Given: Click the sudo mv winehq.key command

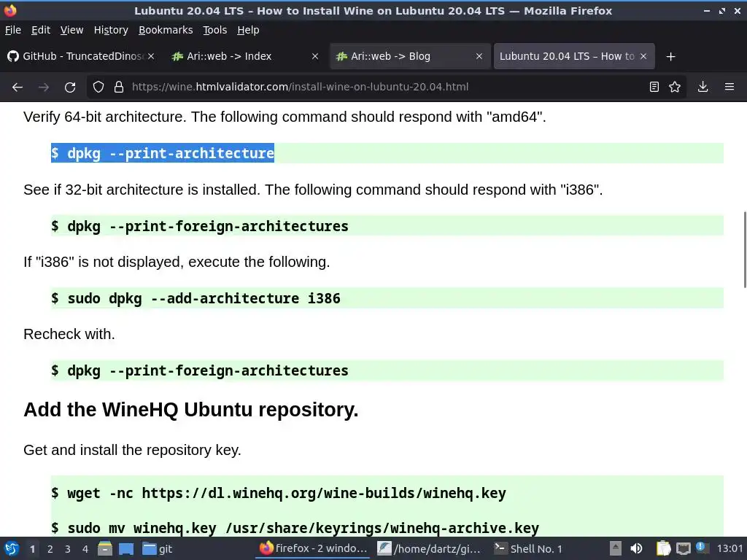Looking at the screenshot, I should point(295,528).
